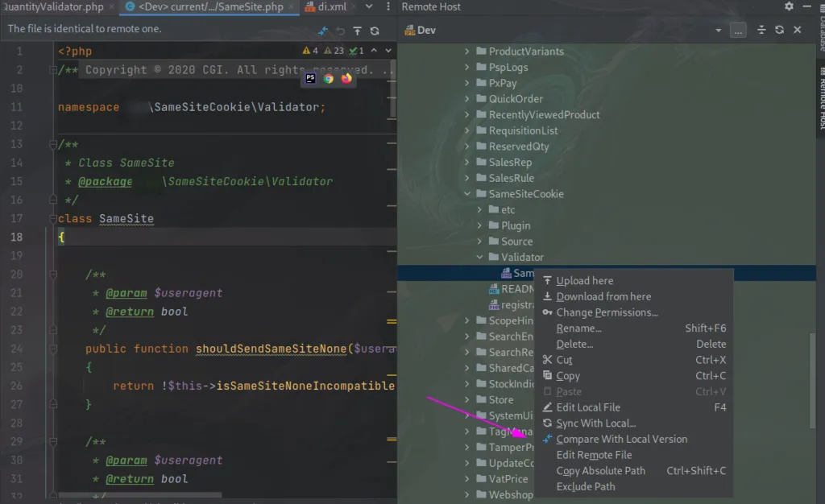Click the upload-to-remote arrow icon above the editor
This screenshot has width=825, height=504.
(x=357, y=31)
